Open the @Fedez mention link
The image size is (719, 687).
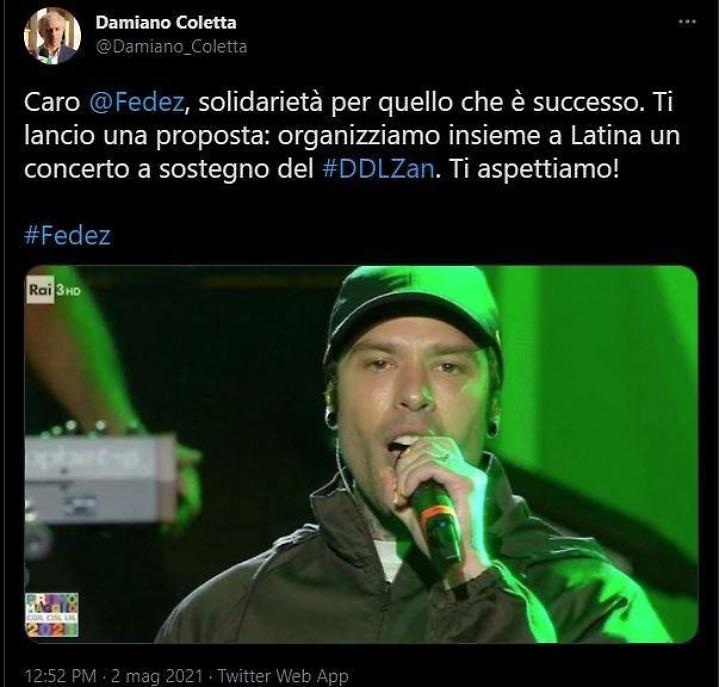point(136,102)
